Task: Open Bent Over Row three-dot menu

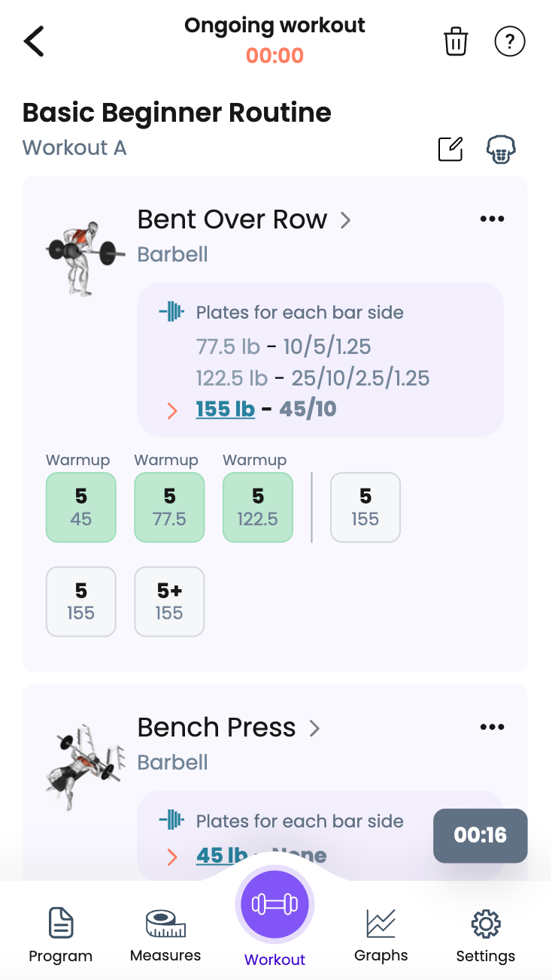Action: pyautogui.click(x=492, y=219)
